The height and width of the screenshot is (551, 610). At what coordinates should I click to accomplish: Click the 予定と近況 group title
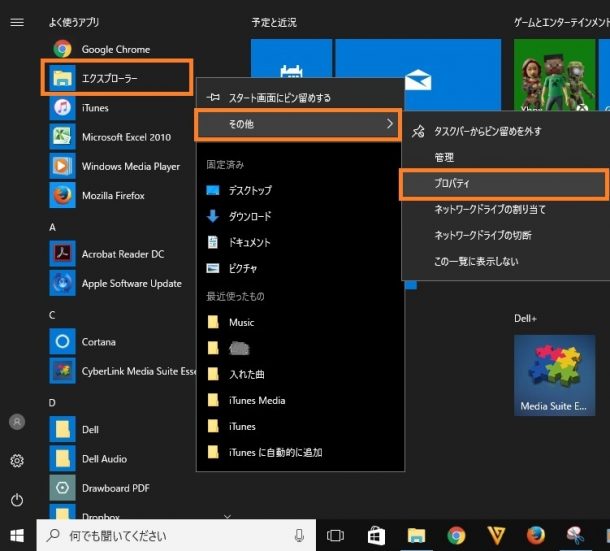(274, 23)
